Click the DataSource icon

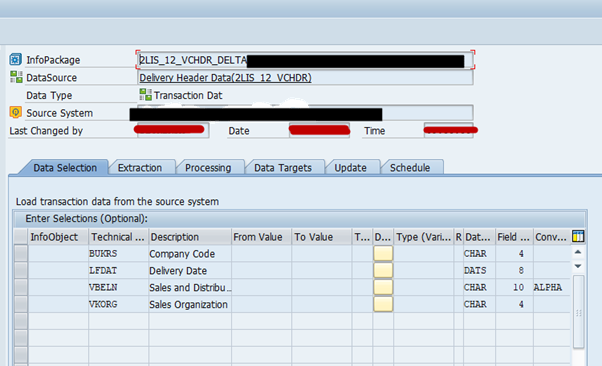click(16, 77)
